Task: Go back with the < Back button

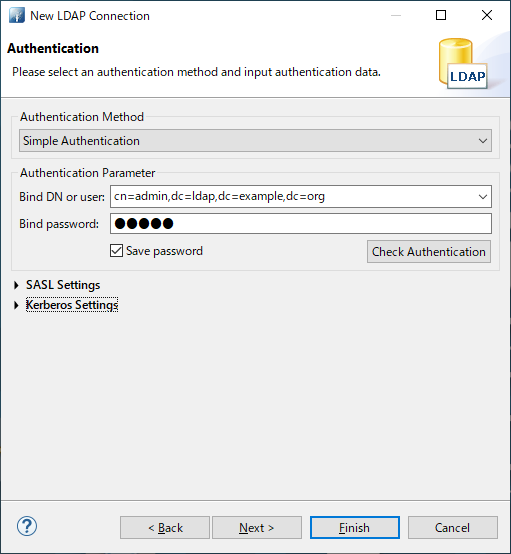Action: tap(165, 528)
